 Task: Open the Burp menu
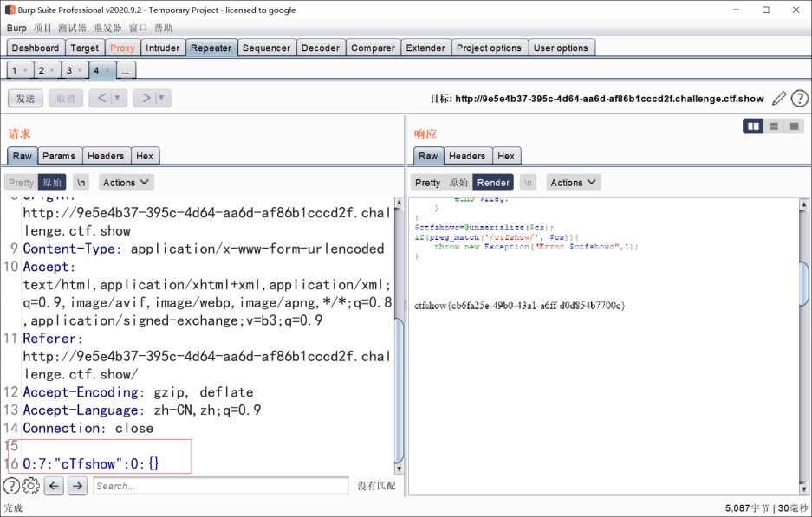pos(16,28)
